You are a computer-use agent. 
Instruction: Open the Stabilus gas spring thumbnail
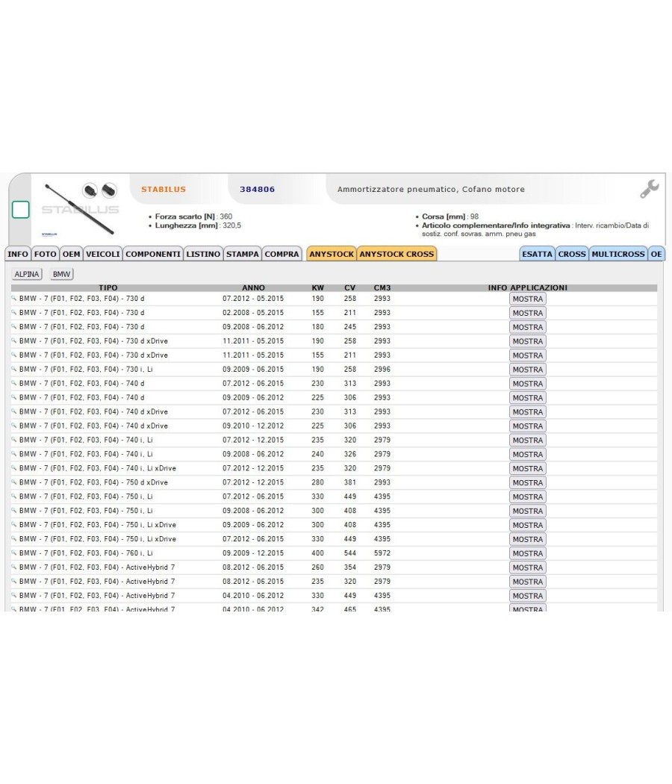point(80,209)
